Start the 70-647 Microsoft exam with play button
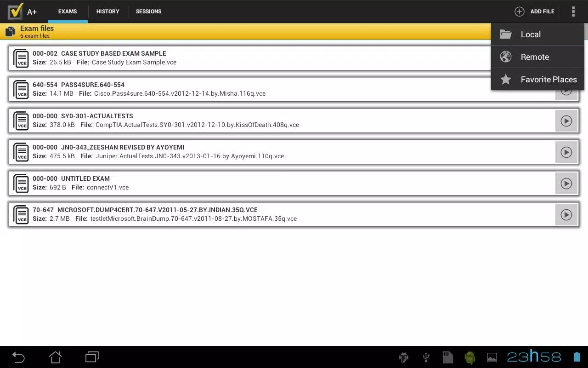The width and height of the screenshot is (588, 368). pyautogui.click(x=566, y=215)
